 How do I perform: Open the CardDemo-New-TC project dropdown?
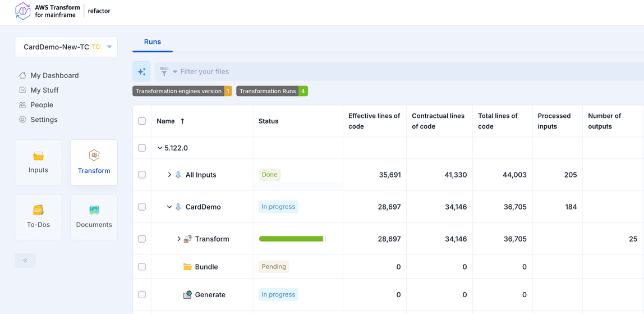[66, 47]
